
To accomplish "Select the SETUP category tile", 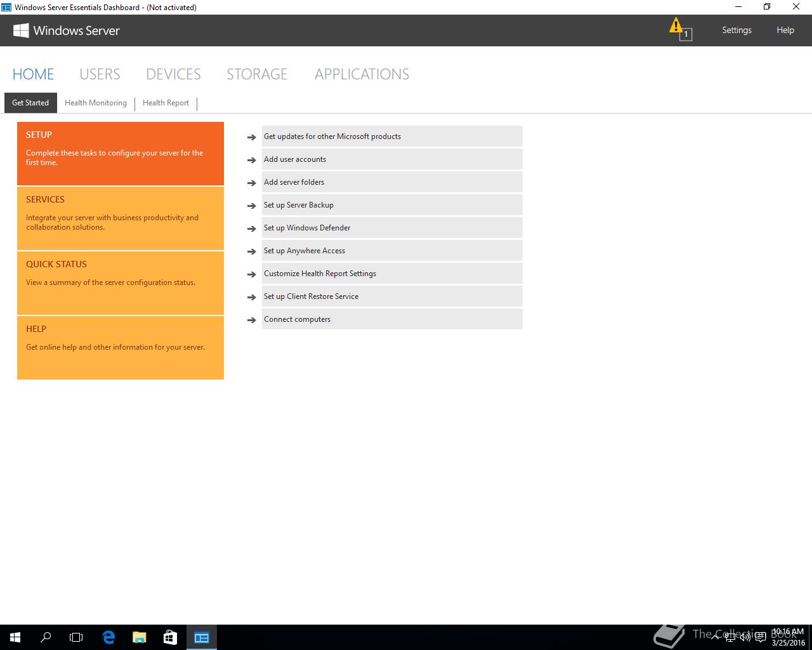I will click(x=121, y=154).
